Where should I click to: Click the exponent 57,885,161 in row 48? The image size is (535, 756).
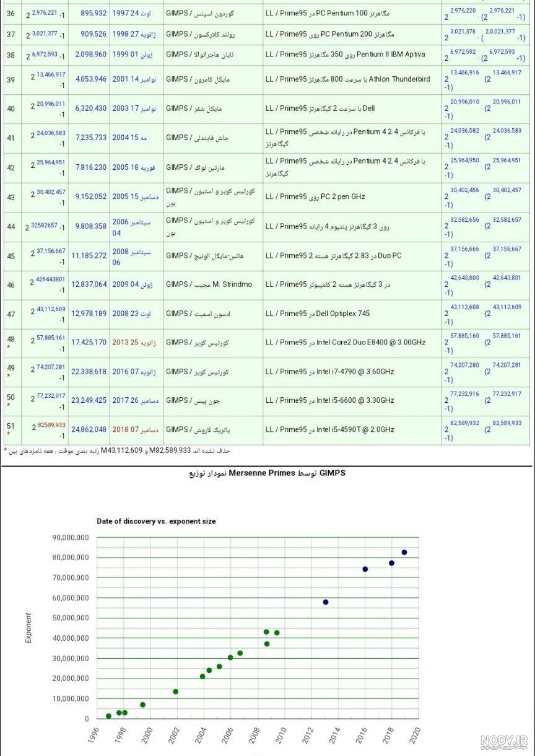pyautogui.click(x=51, y=338)
